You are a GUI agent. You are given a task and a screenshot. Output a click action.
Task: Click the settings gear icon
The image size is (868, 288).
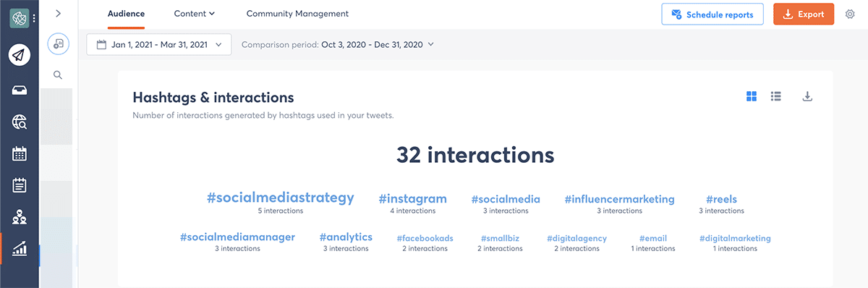[x=850, y=14]
